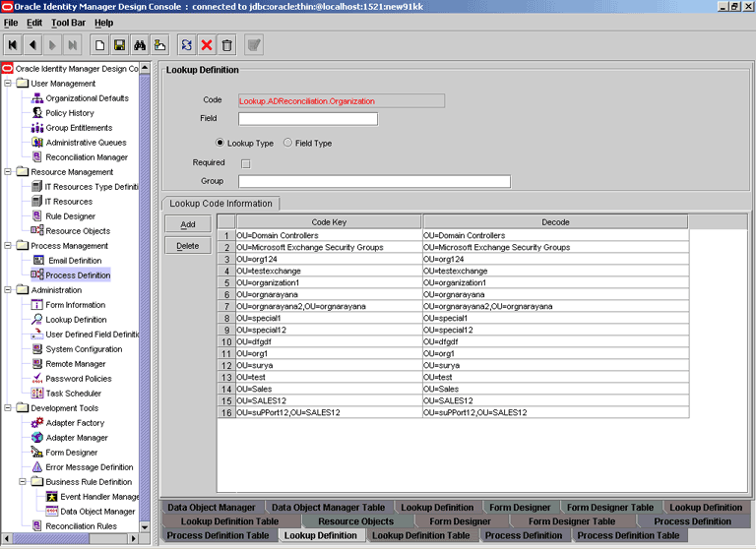Open Lookup Definition tree node

(x=76, y=320)
